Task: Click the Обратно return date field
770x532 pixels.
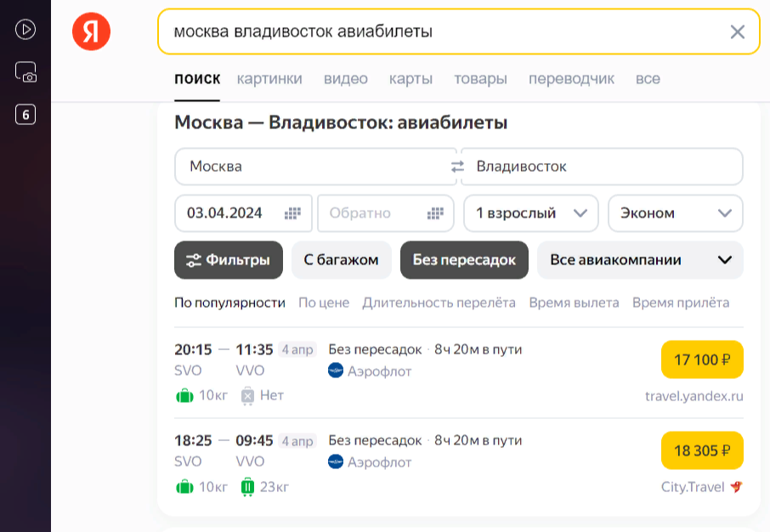Action: pos(386,213)
